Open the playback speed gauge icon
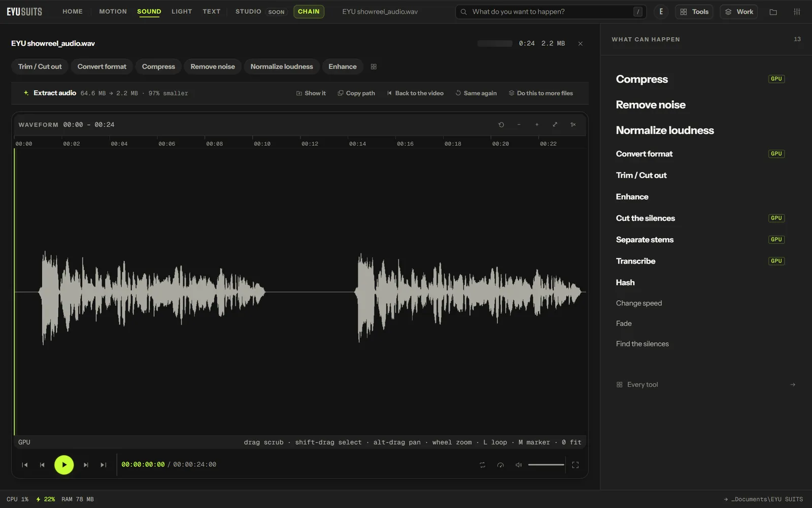The height and width of the screenshot is (508, 812). click(x=500, y=465)
